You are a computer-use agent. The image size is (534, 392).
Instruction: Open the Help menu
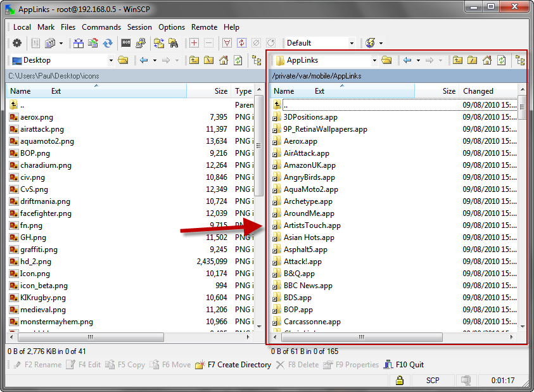[x=232, y=27]
